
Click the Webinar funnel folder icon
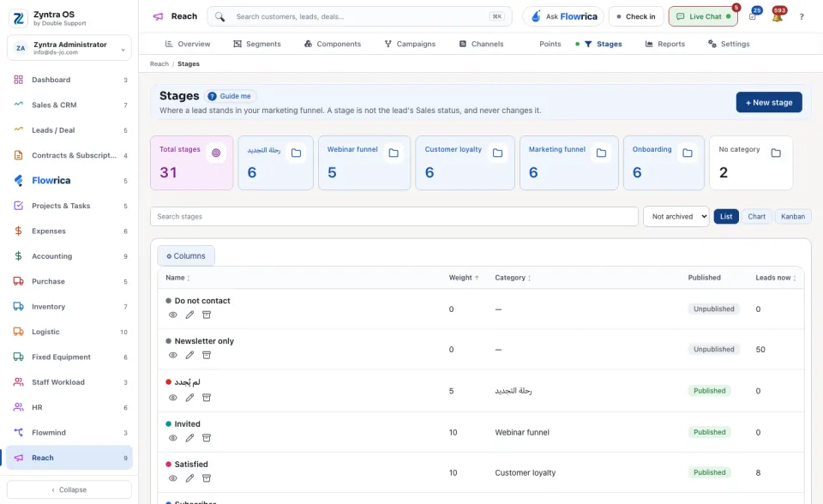[x=393, y=153]
